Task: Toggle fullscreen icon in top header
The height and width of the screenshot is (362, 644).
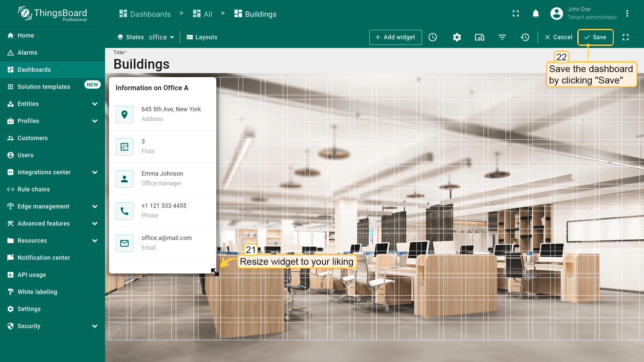Action: (x=516, y=13)
